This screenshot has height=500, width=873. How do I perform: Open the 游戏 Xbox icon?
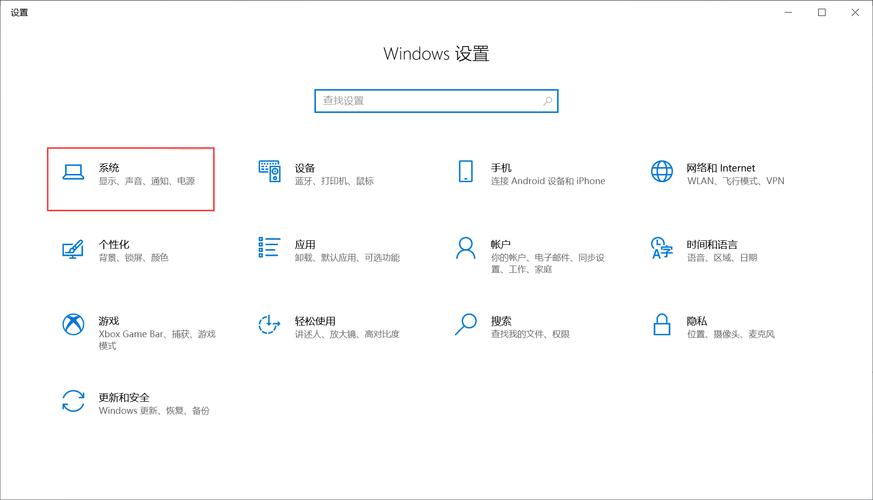coord(73,324)
